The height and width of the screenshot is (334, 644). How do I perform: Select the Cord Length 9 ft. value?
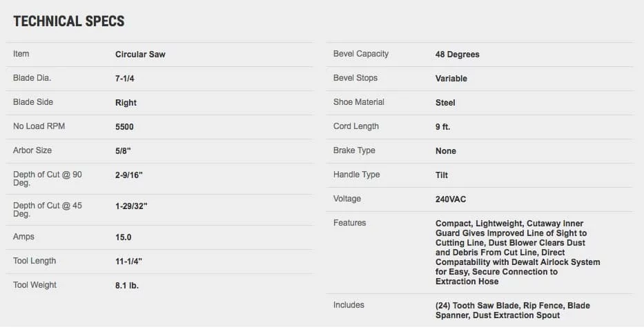442,127
